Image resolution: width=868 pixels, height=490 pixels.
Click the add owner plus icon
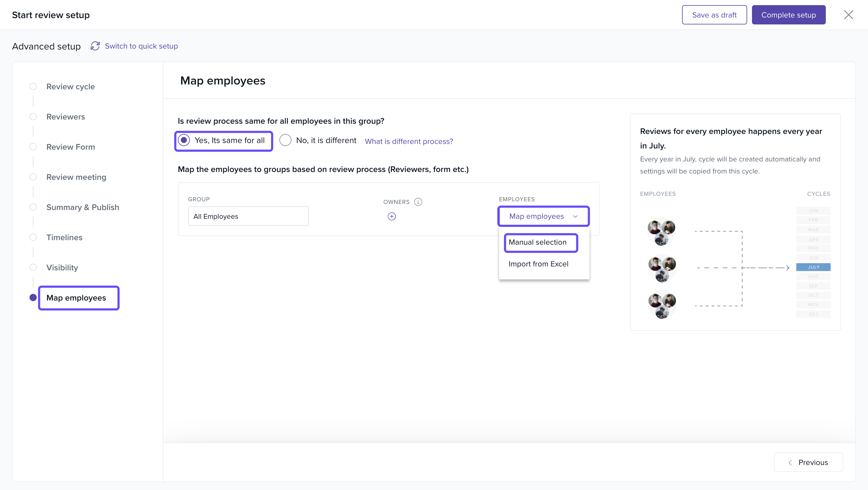click(392, 216)
